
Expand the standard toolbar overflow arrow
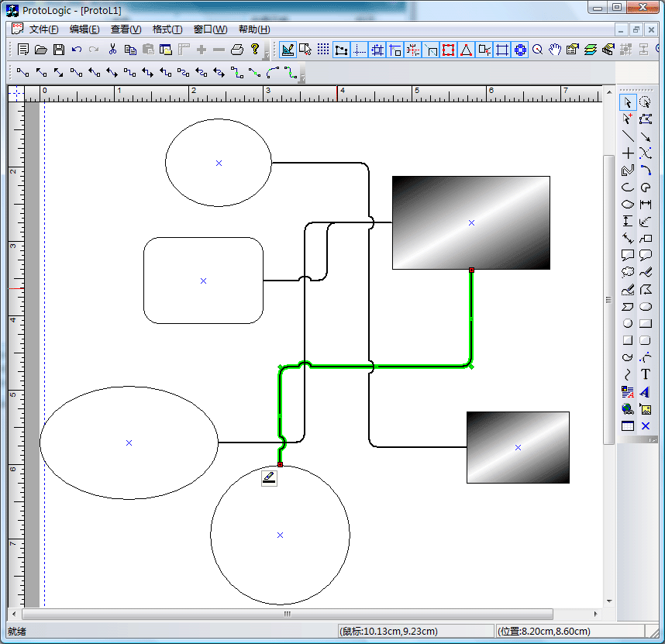[267, 54]
